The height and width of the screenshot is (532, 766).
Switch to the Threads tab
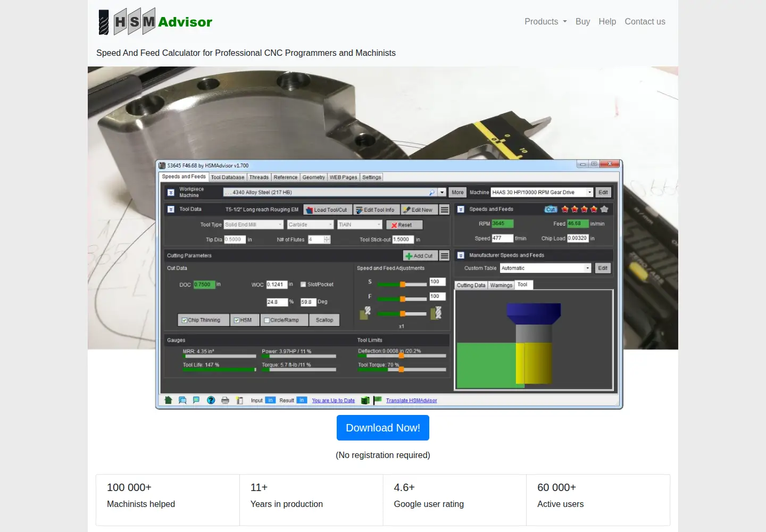pos(259,177)
